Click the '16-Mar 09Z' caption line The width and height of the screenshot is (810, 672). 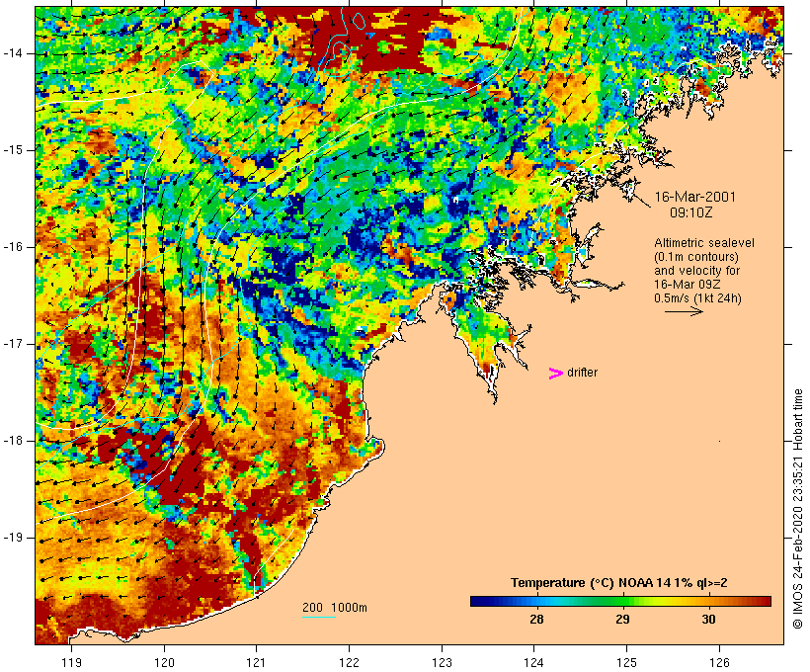688,285
